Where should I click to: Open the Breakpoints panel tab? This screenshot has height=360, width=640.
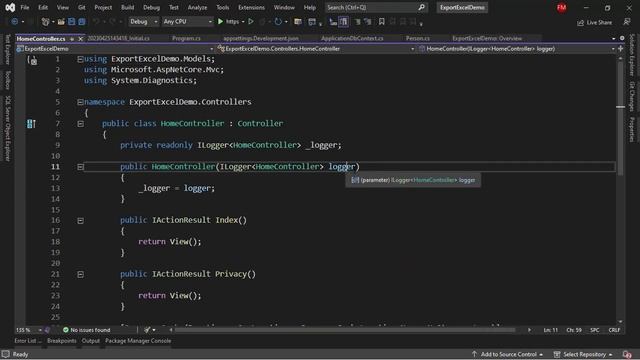tap(62, 341)
